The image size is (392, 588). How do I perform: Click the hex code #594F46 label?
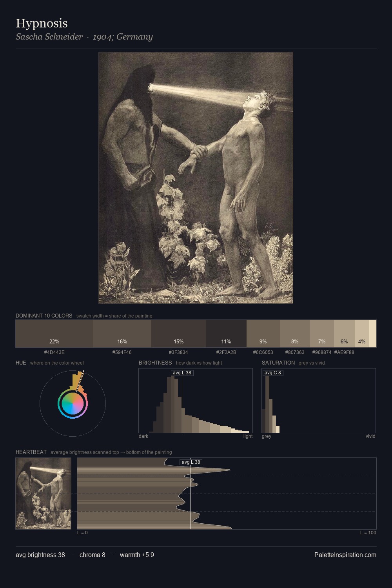(x=122, y=352)
